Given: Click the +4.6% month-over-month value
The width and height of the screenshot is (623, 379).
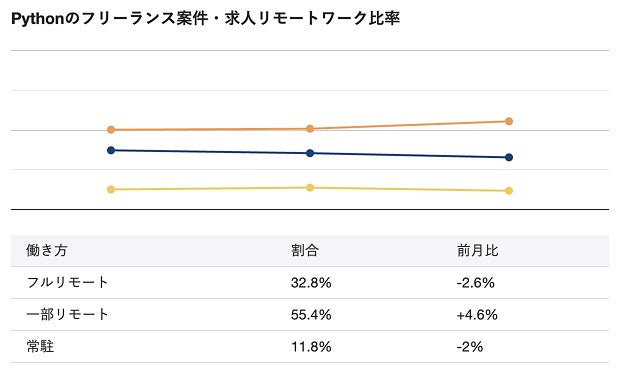Looking at the screenshot, I should click(477, 315).
